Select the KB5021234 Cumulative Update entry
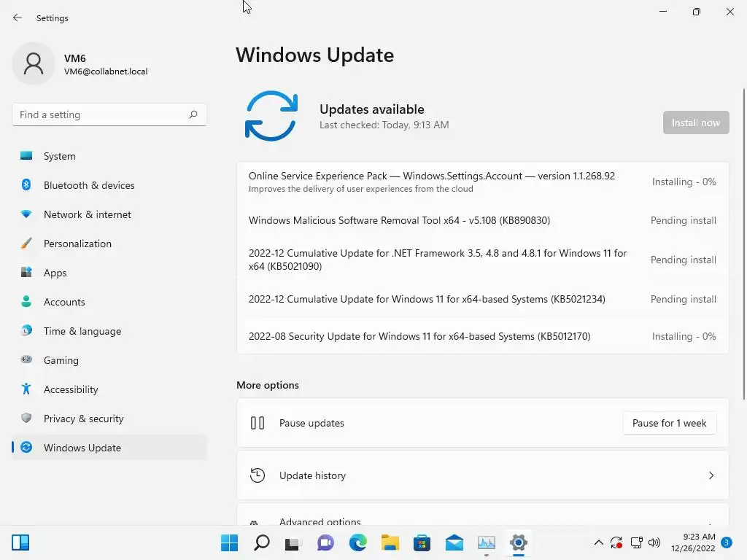The height and width of the screenshot is (560, 747). (x=483, y=299)
